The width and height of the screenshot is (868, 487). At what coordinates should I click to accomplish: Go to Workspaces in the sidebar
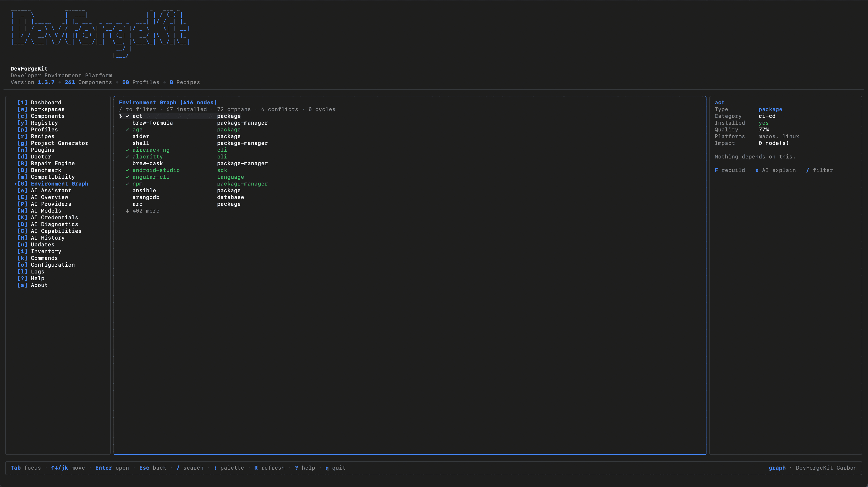pyautogui.click(x=41, y=109)
